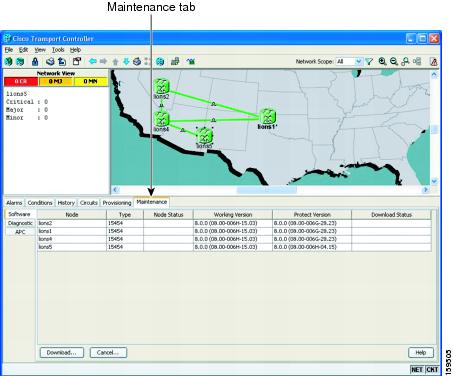Click the filter funnel icon
This screenshot has width=453, height=376.
click(x=369, y=61)
